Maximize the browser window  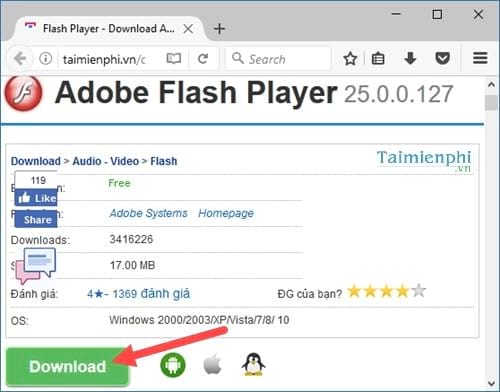(437, 14)
